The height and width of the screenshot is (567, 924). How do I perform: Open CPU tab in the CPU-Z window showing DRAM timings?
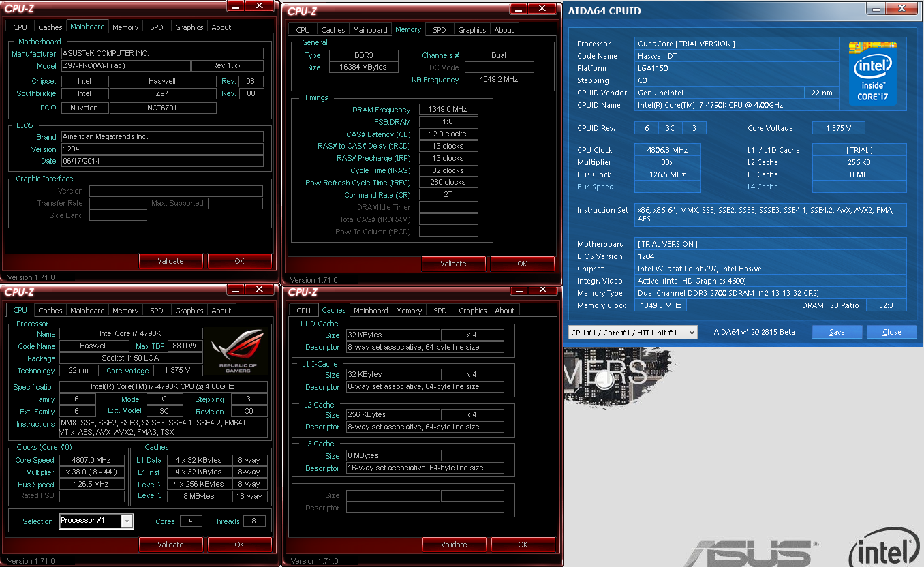click(303, 30)
